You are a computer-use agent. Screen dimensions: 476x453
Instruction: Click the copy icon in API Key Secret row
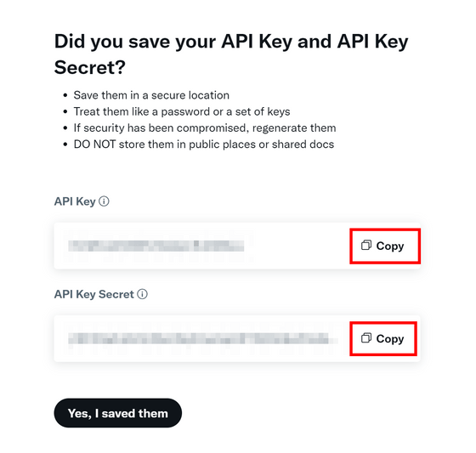[366, 338]
